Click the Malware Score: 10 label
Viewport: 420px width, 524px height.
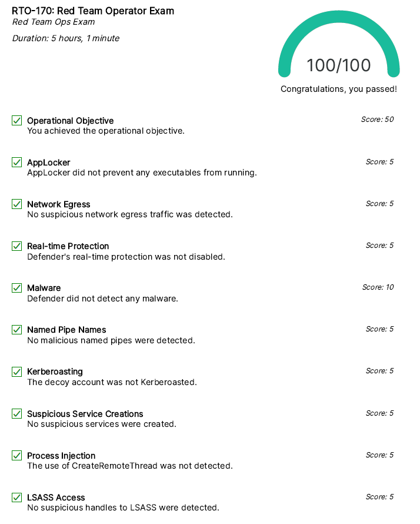tap(378, 287)
